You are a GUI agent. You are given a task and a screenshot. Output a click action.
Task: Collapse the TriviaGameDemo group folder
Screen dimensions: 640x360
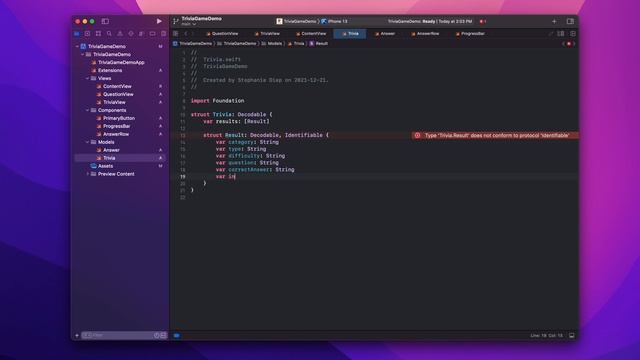tap(82, 54)
